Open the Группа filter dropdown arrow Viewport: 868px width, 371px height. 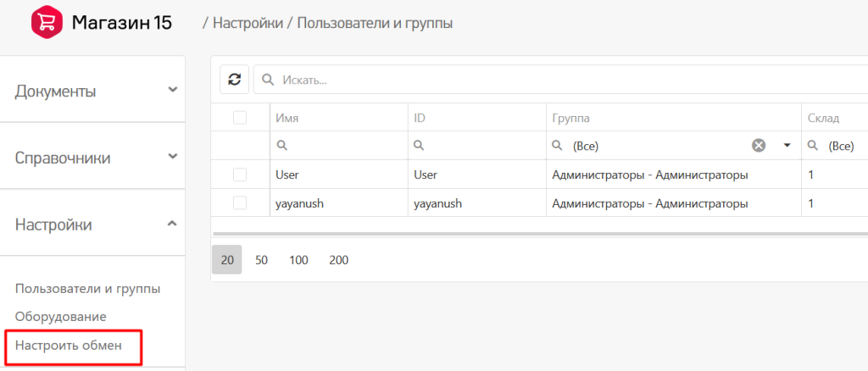[787, 146]
